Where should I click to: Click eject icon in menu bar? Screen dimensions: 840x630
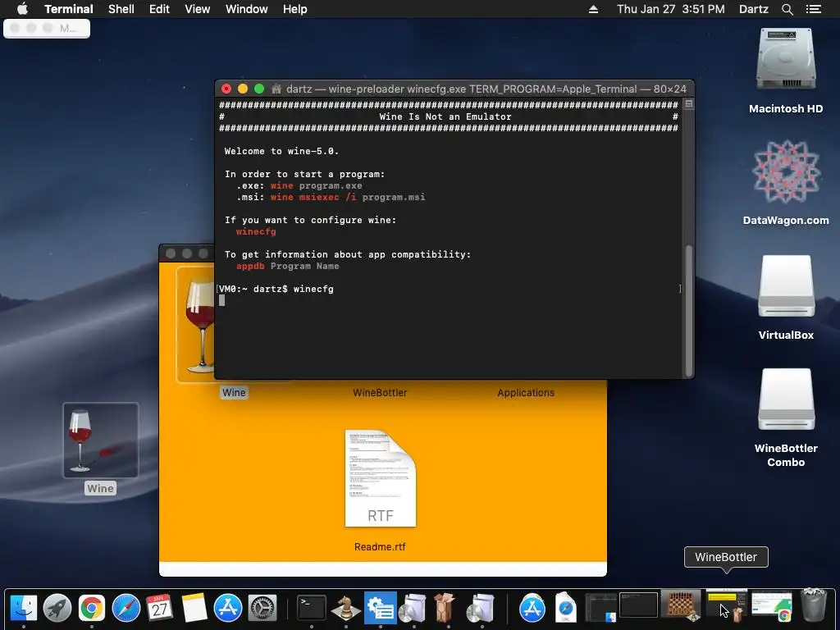point(593,9)
